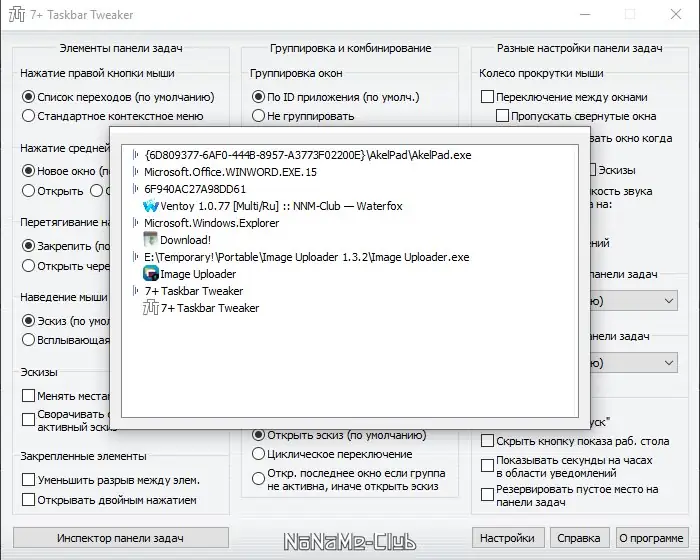Image resolution: width=700 pixels, height=560 pixels.
Task: Select the '7+ Taskbar Tweaker' group row
Action: click(x=194, y=291)
